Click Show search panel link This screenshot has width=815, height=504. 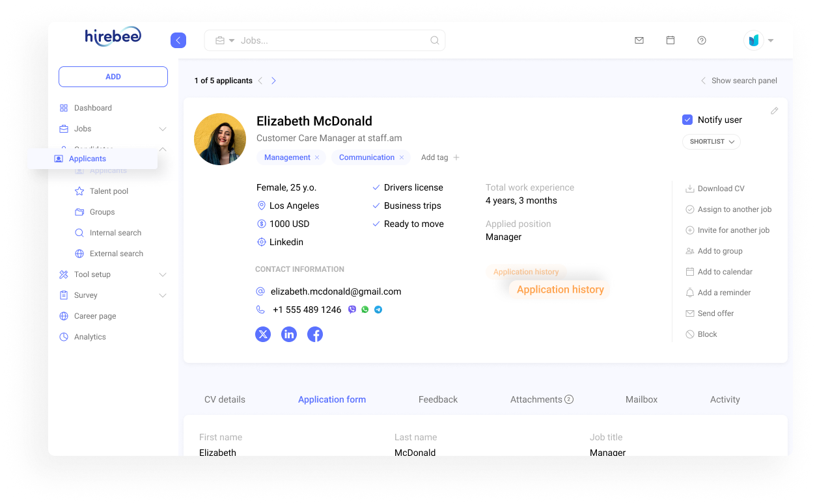pyautogui.click(x=743, y=80)
